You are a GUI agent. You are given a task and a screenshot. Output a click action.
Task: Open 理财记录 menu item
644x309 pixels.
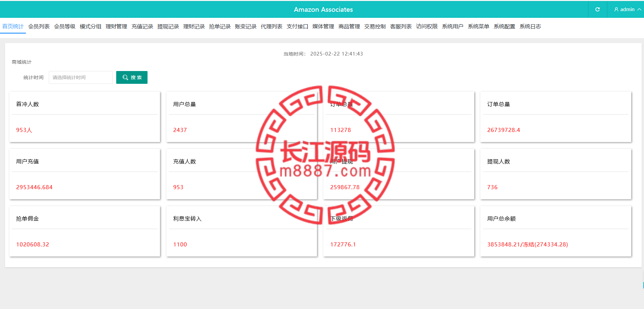(x=194, y=26)
